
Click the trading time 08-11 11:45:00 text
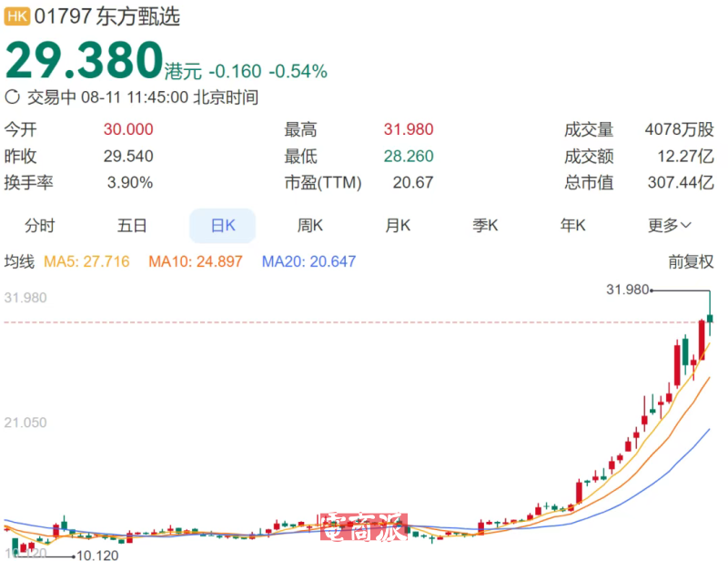[135, 97]
